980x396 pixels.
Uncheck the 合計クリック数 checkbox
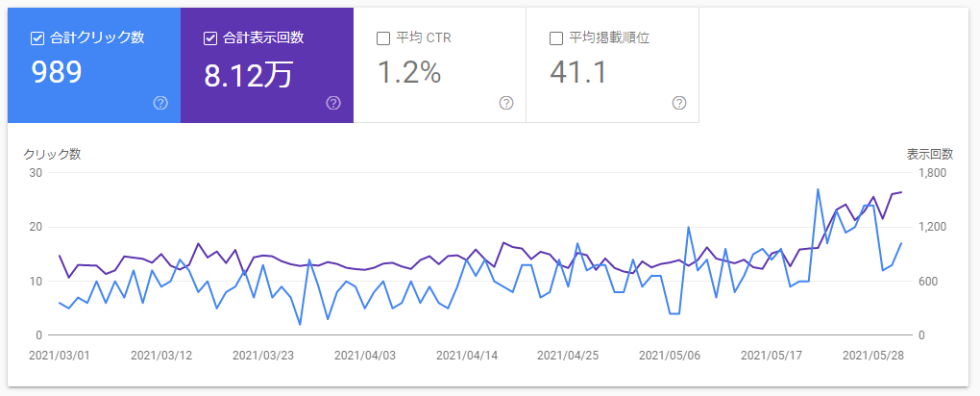tap(37, 38)
